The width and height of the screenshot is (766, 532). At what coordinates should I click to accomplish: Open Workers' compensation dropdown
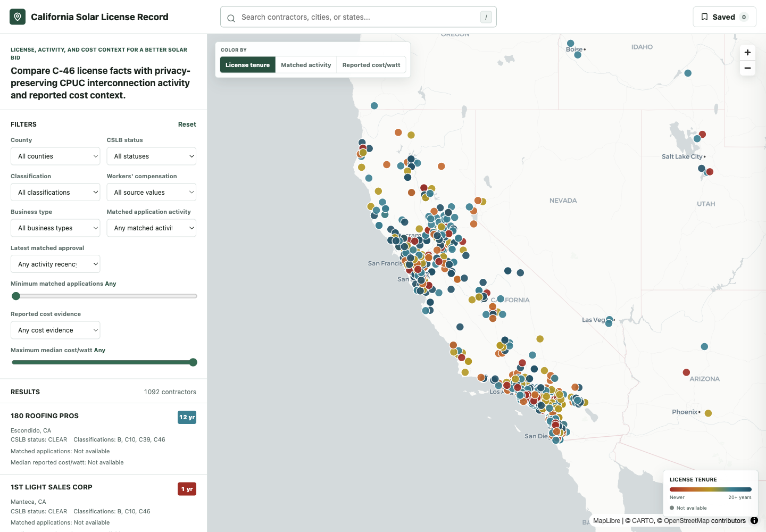[x=152, y=193]
